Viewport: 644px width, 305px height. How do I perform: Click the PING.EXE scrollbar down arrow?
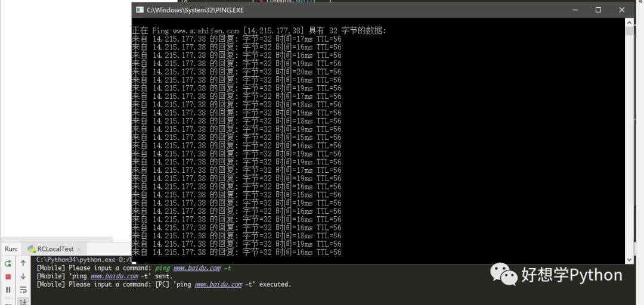tap(629, 260)
